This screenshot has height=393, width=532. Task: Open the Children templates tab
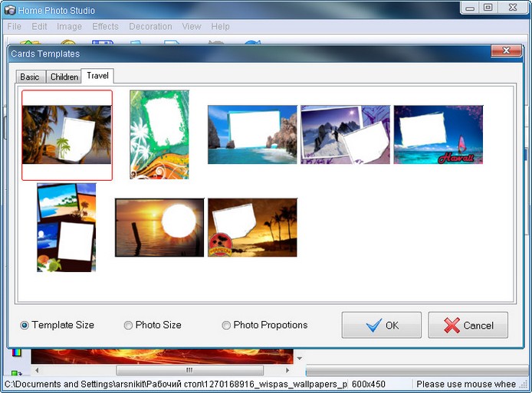tap(64, 77)
